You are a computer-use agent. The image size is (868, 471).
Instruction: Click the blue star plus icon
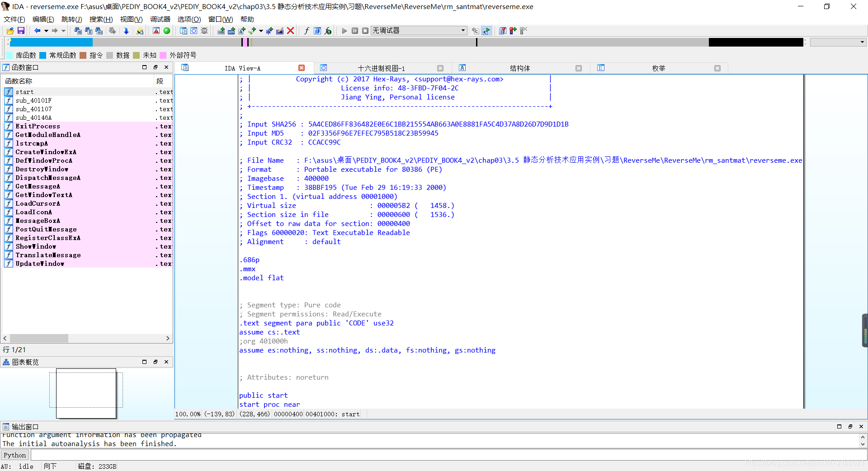[x=269, y=31]
